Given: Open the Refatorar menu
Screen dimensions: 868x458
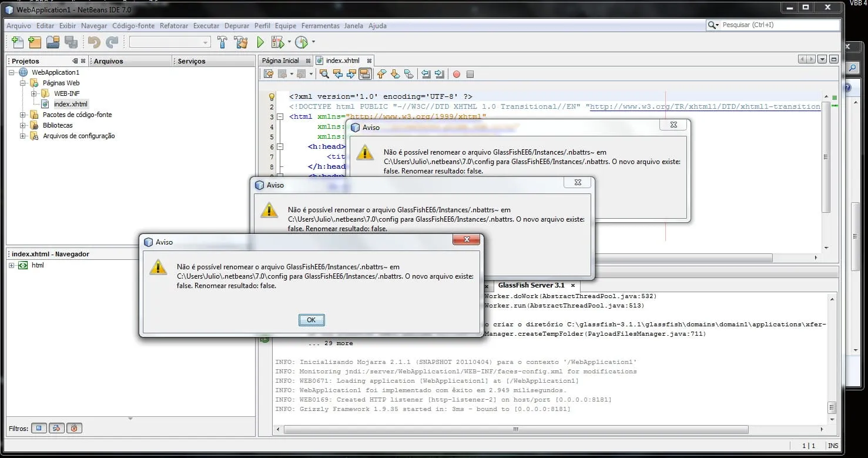Looking at the screenshot, I should (174, 26).
